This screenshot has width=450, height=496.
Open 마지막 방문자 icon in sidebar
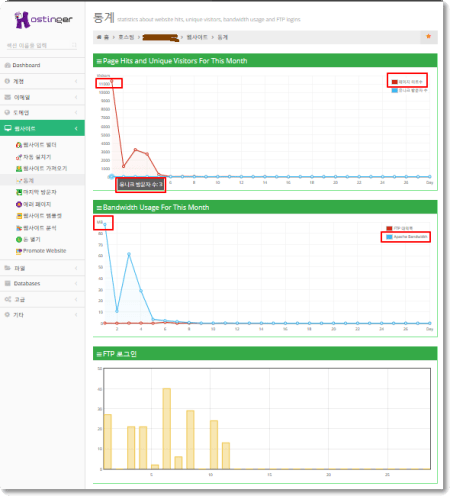tap(19, 192)
